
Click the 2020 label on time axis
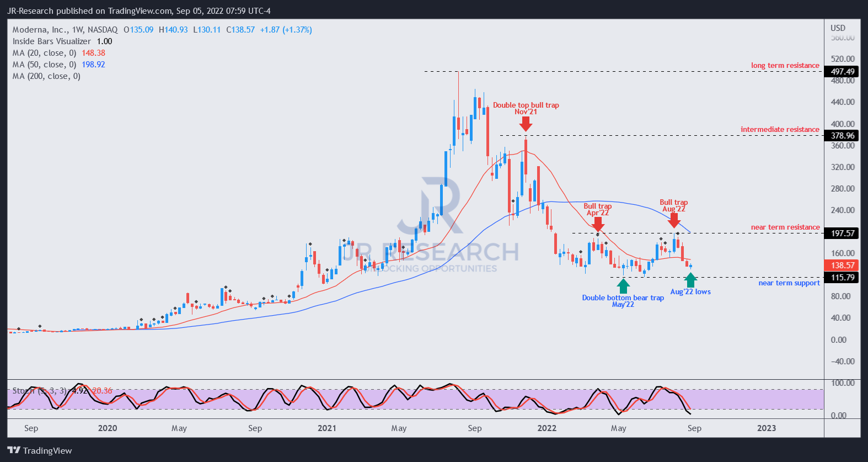[x=108, y=428]
